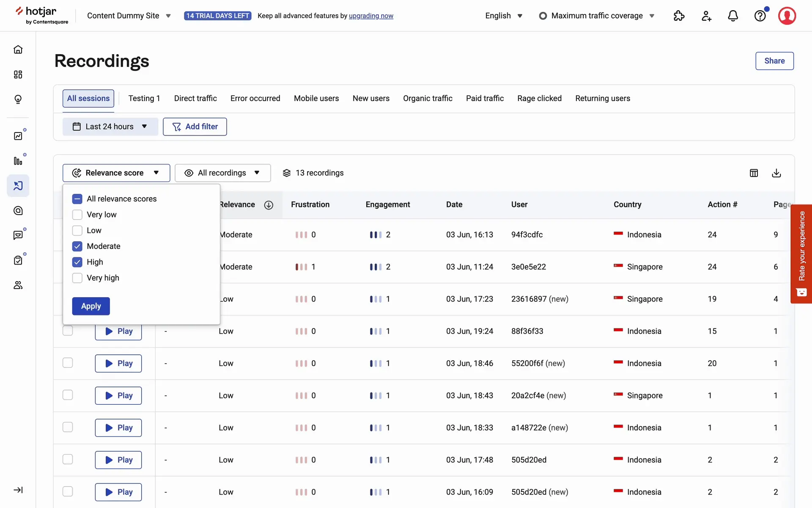The width and height of the screenshot is (812, 508).
Task: Open the Last 24 hours dropdown
Action: coord(110,127)
